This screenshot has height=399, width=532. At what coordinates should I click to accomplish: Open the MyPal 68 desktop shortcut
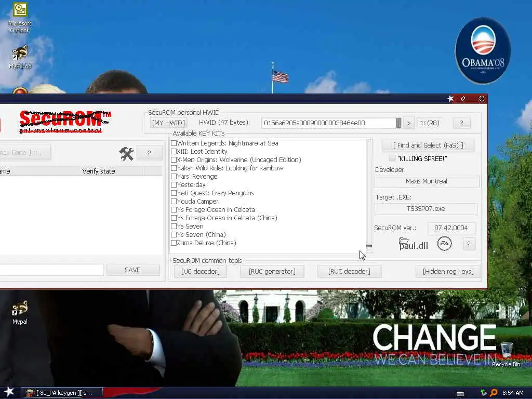(x=20, y=57)
